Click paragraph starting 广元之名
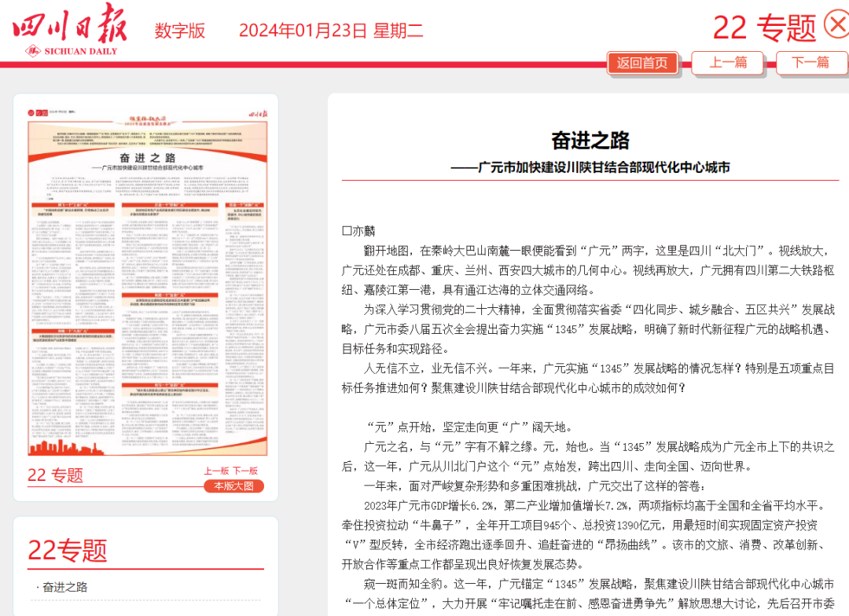The height and width of the screenshot is (616, 849). coord(588,456)
